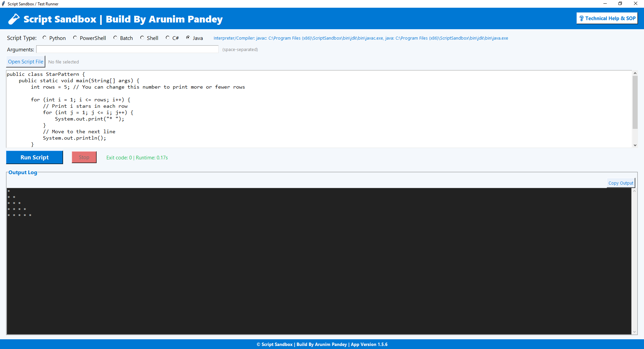Copy Output from the log
644x349 pixels.
tap(621, 183)
